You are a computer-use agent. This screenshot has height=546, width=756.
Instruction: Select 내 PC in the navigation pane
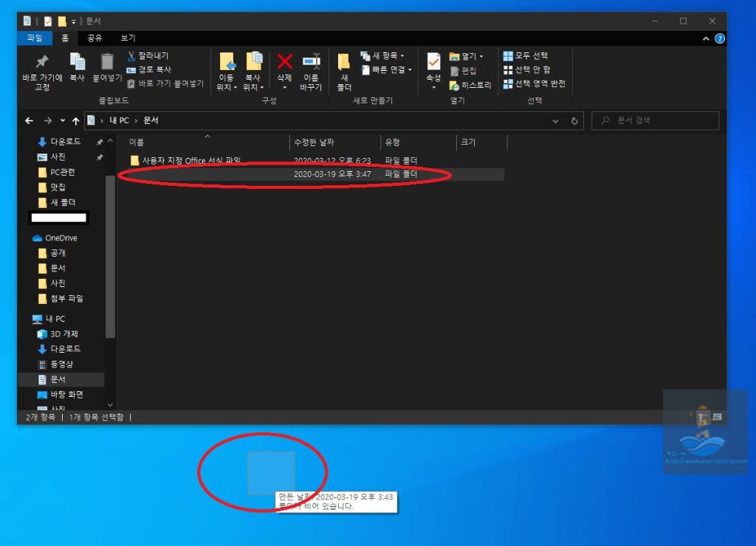[48, 319]
